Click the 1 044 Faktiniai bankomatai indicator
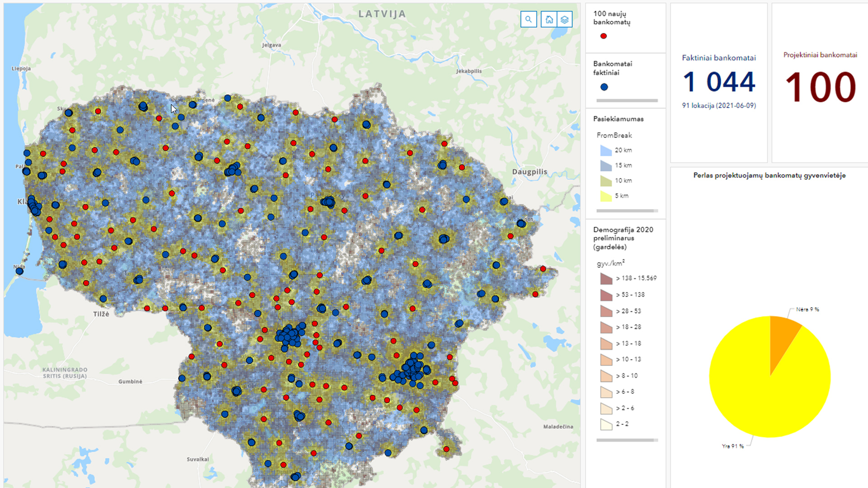868x488 pixels. pos(719,82)
